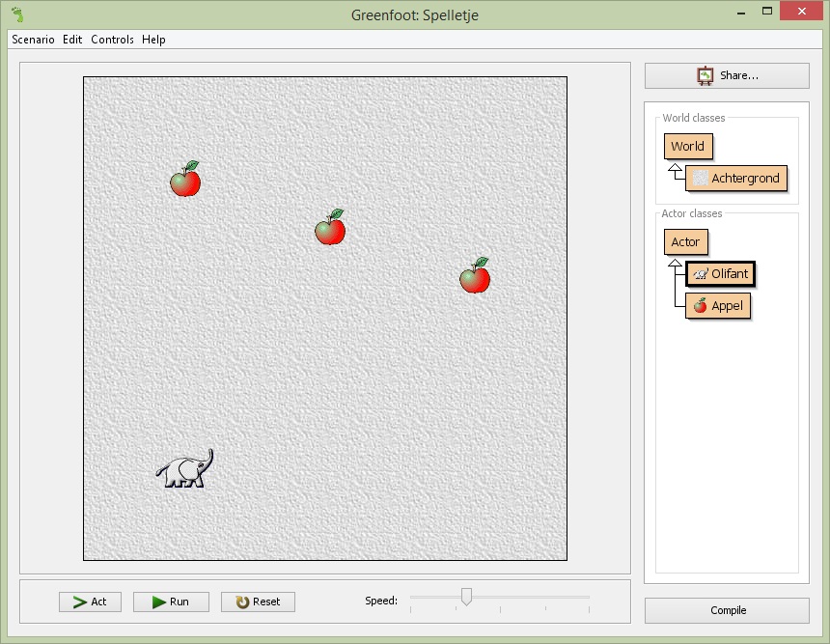Click the middle apple in the world
The image size is (830, 644).
coord(330,227)
